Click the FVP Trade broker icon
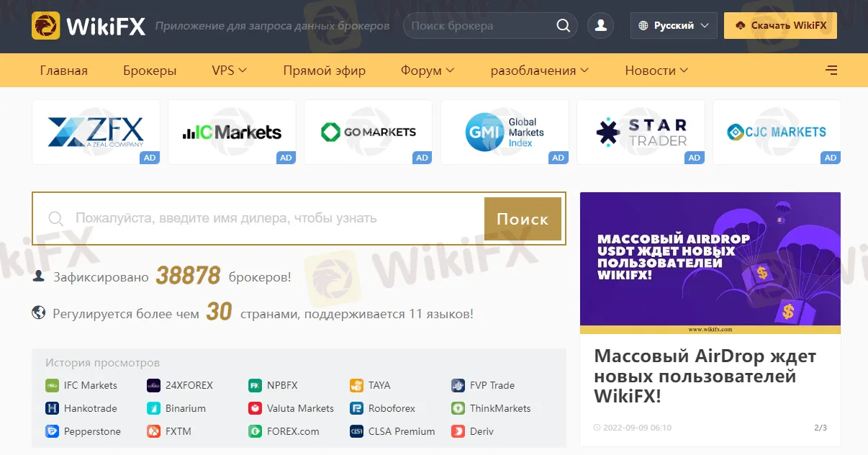 (458, 385)
